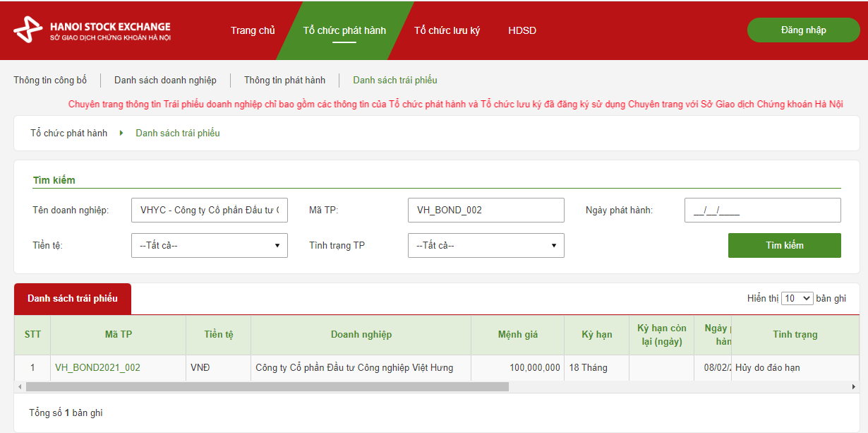Click the green Tìm kiếm search button
868x433 pixels.
point(784,246)
